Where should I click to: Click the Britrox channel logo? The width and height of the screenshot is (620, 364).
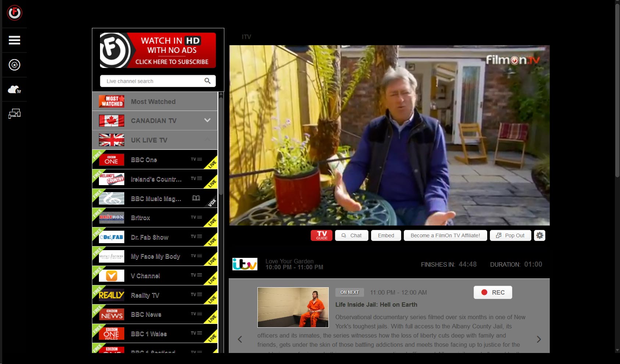click(x=111, y=217)
